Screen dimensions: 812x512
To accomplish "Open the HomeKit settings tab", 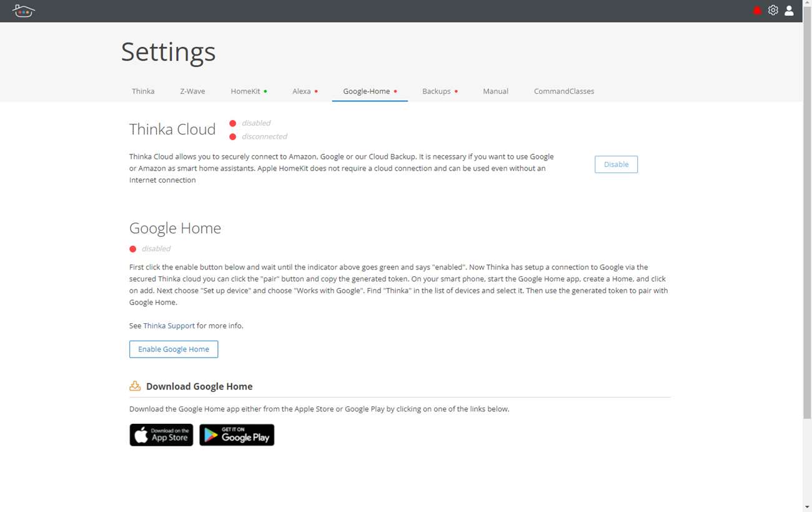I will [249, 91].
